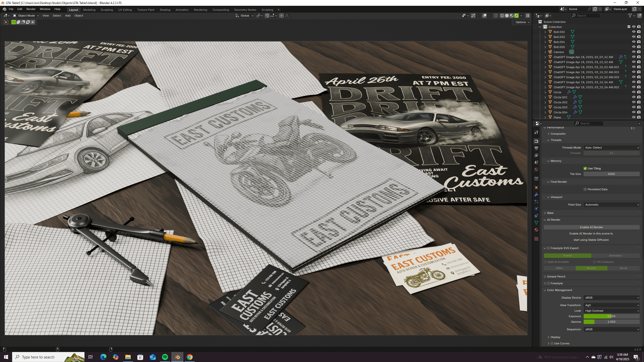Toggle viewport overlays icon
The width and height of the screenshot is (644, 362).
click(x=485, y=16)
